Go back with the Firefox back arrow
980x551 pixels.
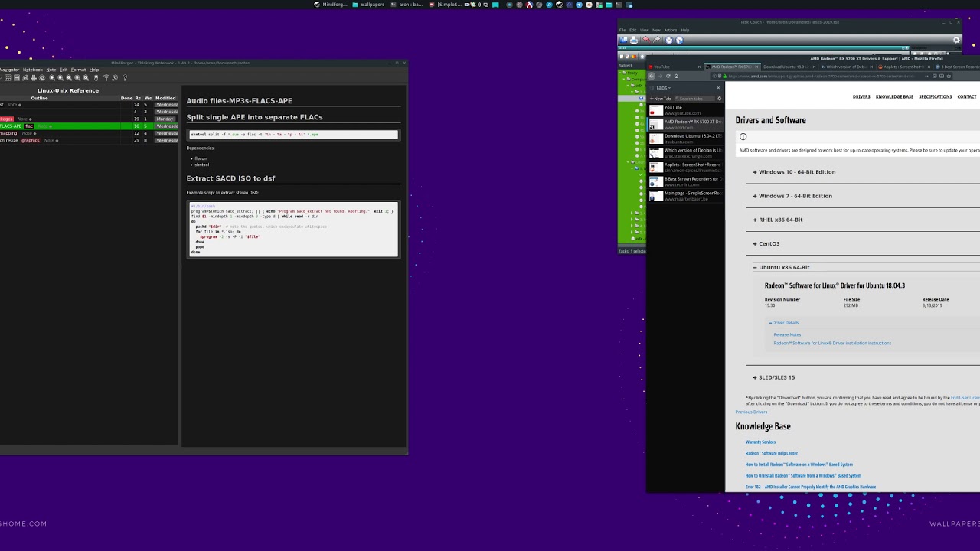click(652, 76)
